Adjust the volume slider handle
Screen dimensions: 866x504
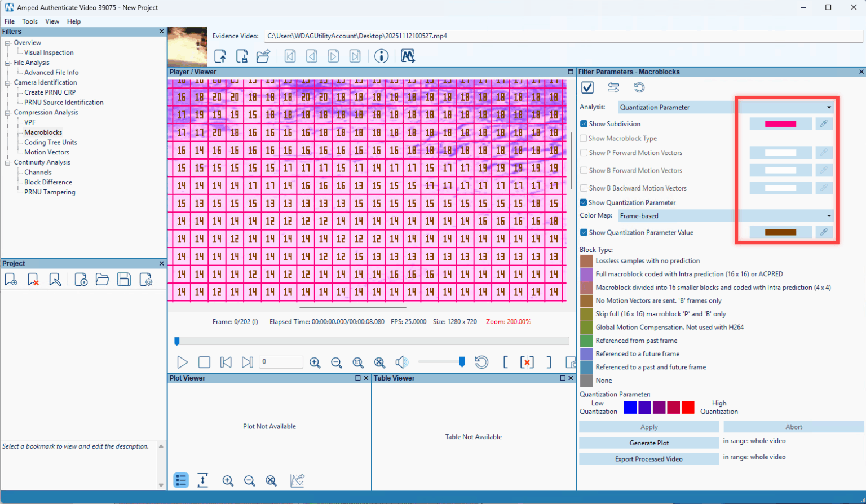462,362
